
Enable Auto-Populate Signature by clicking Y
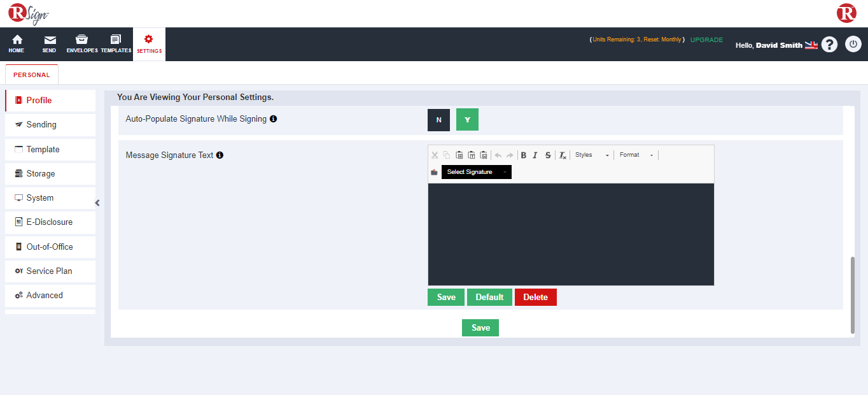tap(467, 119)
